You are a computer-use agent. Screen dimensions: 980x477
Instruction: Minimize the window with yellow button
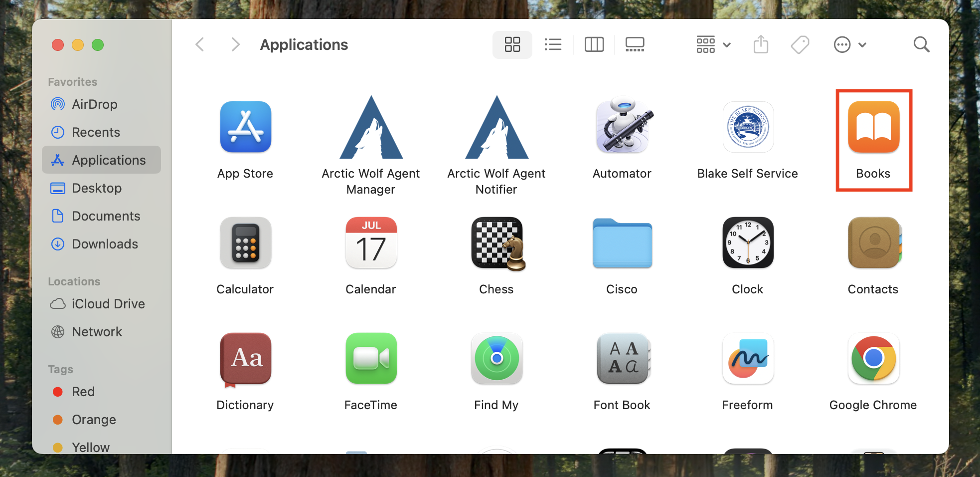coord(78,45)
